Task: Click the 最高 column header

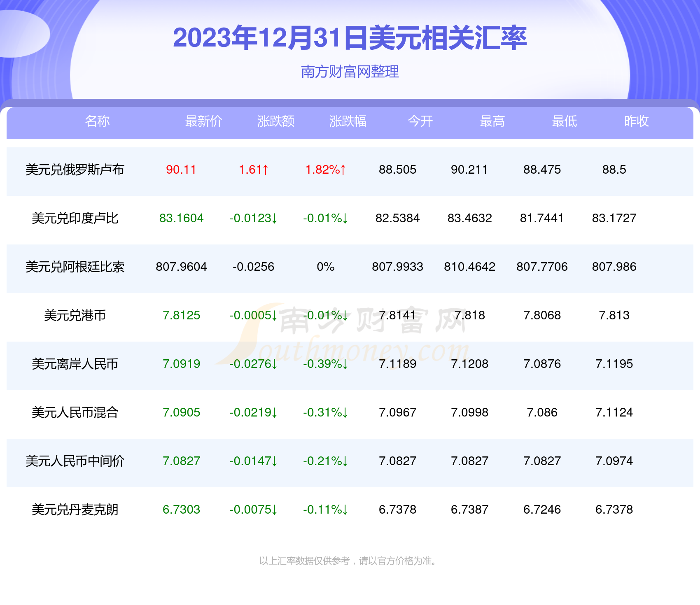Action: pos(492,121)
